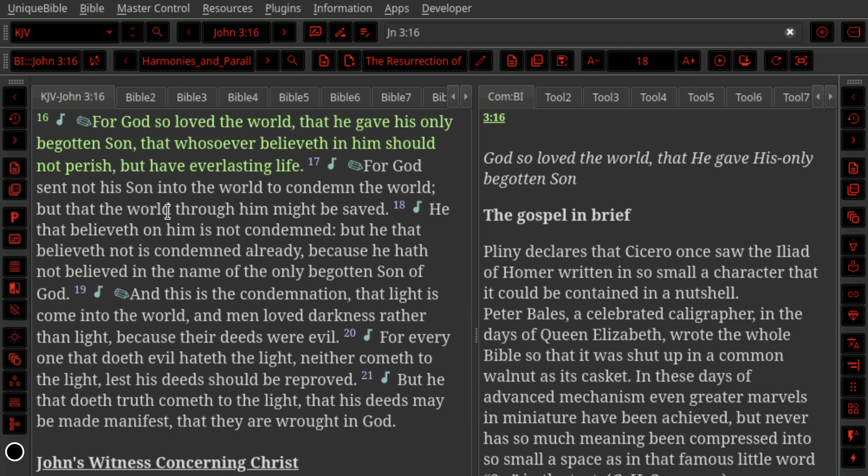This screenshot has height=476, width=868.
Task: Open the KJV Bible version dropdown
Action: tap(65, 32)
